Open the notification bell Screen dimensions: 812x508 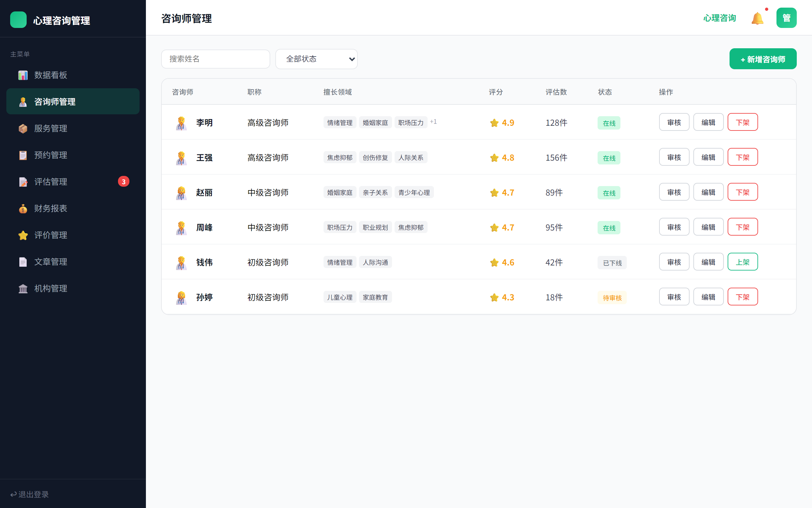point(757,18)
